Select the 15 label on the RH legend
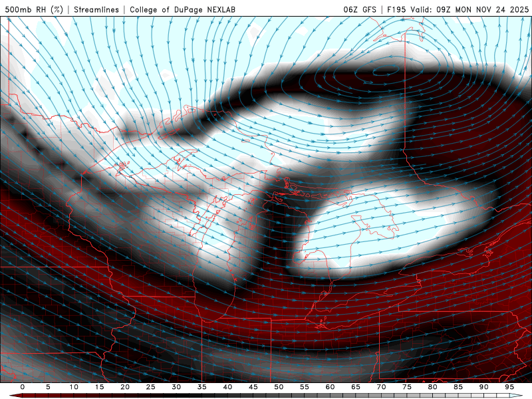 coord(99,387)
